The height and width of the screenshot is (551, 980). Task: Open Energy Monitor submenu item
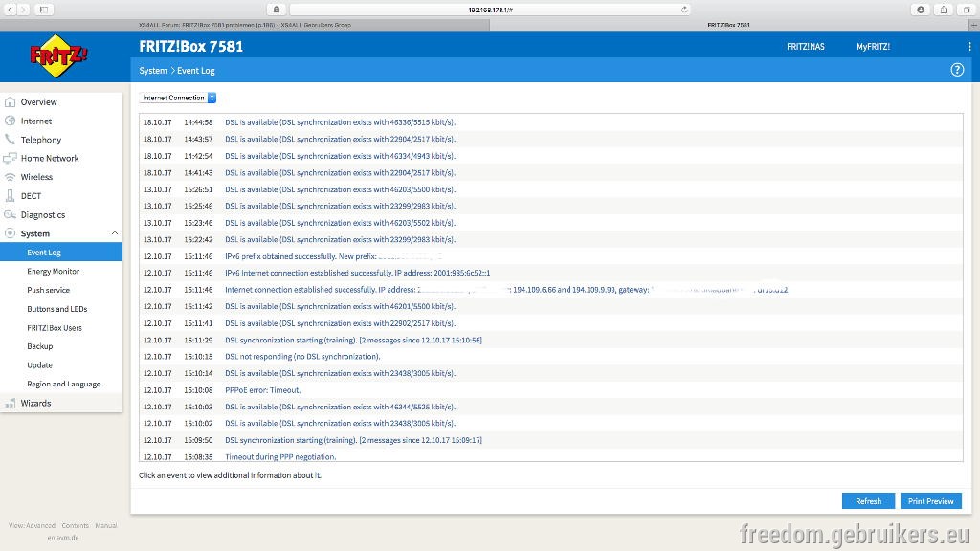(x=54, y=271)
